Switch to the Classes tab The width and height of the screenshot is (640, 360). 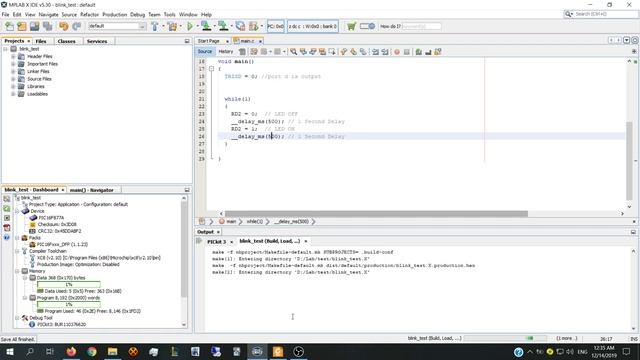tap(67, 41)
